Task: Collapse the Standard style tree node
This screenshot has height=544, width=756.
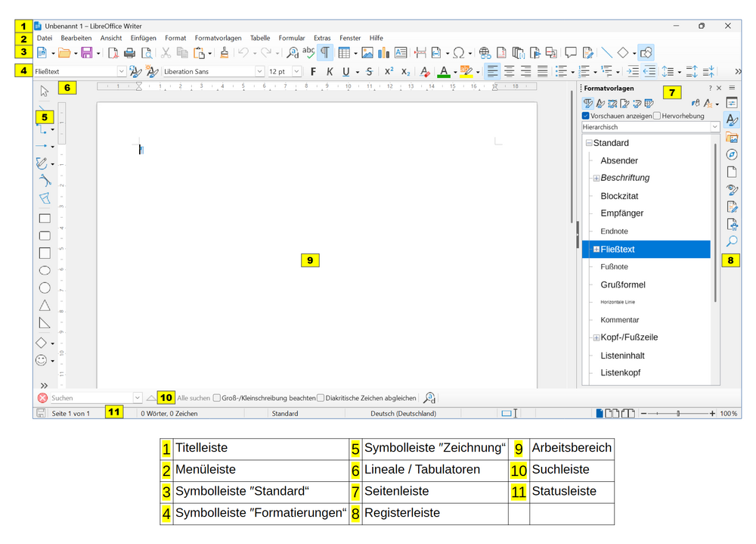Action: click(x=589, y=143)
